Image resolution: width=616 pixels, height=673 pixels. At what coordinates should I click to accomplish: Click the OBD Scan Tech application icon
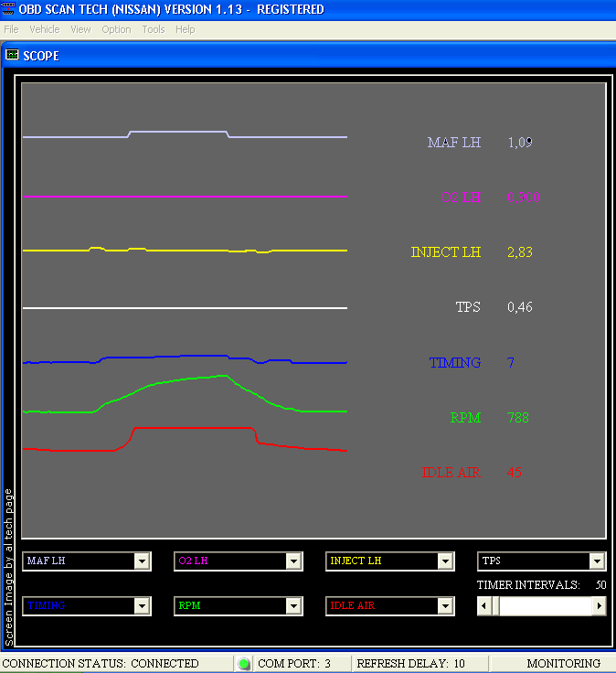pos(9,9)
